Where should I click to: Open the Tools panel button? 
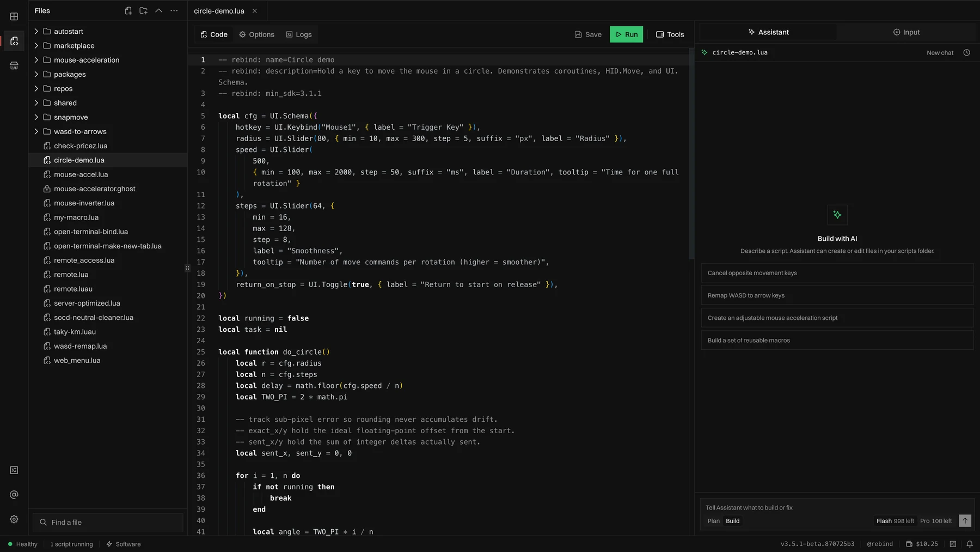[x=670, y=34]
